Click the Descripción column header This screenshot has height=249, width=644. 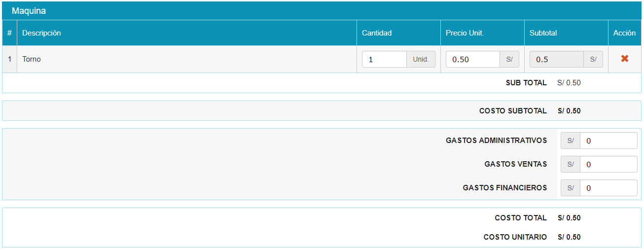click(x=41, y=33)
